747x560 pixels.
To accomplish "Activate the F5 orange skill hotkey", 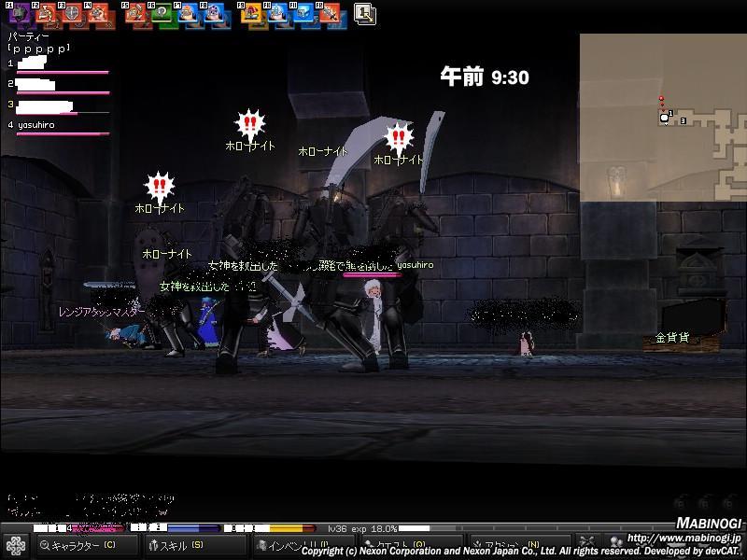I will click(x=135, y=13).
